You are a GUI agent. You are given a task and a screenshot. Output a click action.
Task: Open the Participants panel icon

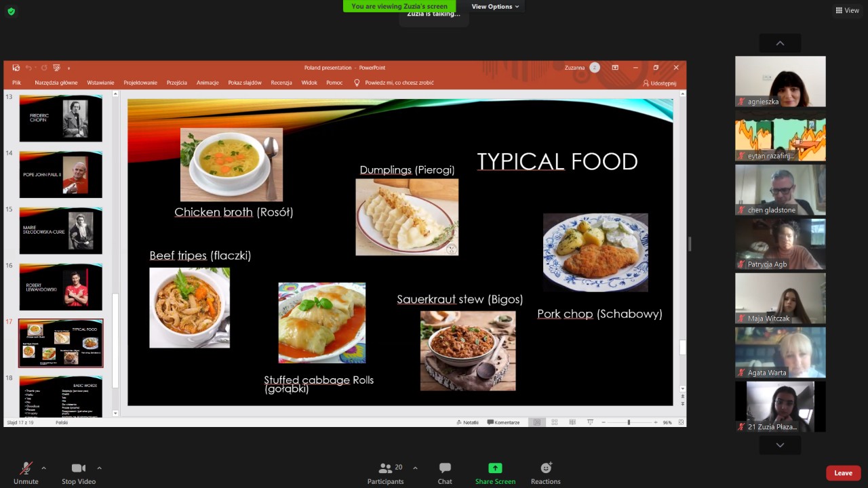point(385,468)
